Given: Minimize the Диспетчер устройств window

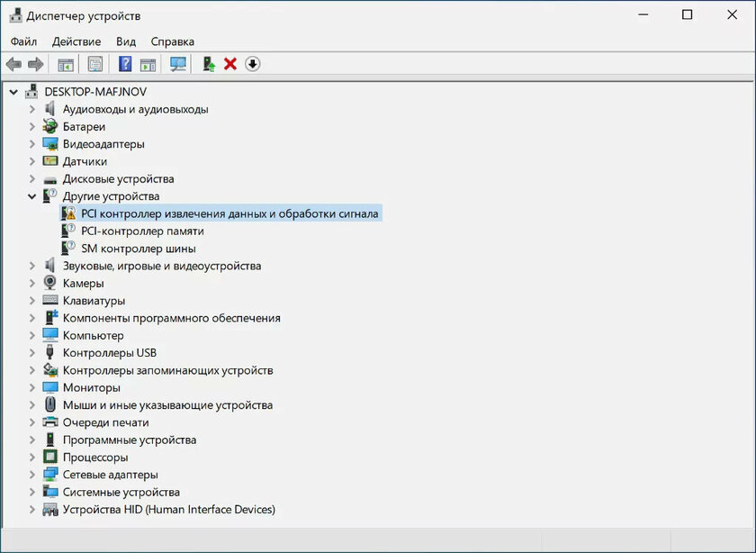Looking at the screenshot, I should pyautogui.click(x=643, y=14).
